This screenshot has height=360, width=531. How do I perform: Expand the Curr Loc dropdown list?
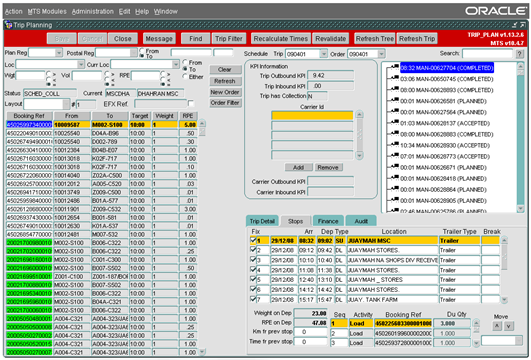tap(175, 64)
